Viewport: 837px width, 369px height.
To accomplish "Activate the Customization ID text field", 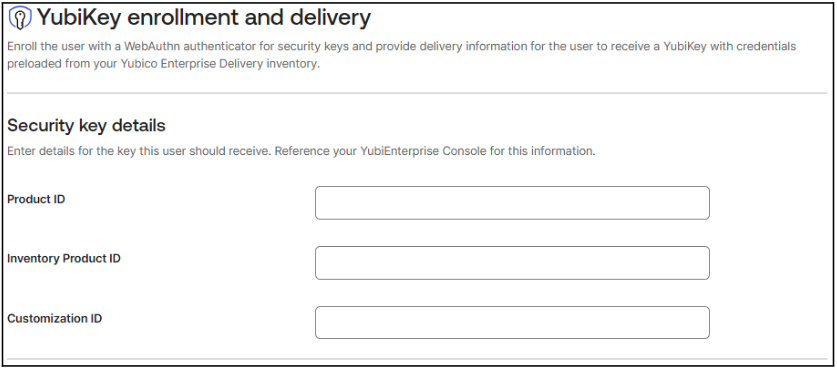I will tap(512, 323).
